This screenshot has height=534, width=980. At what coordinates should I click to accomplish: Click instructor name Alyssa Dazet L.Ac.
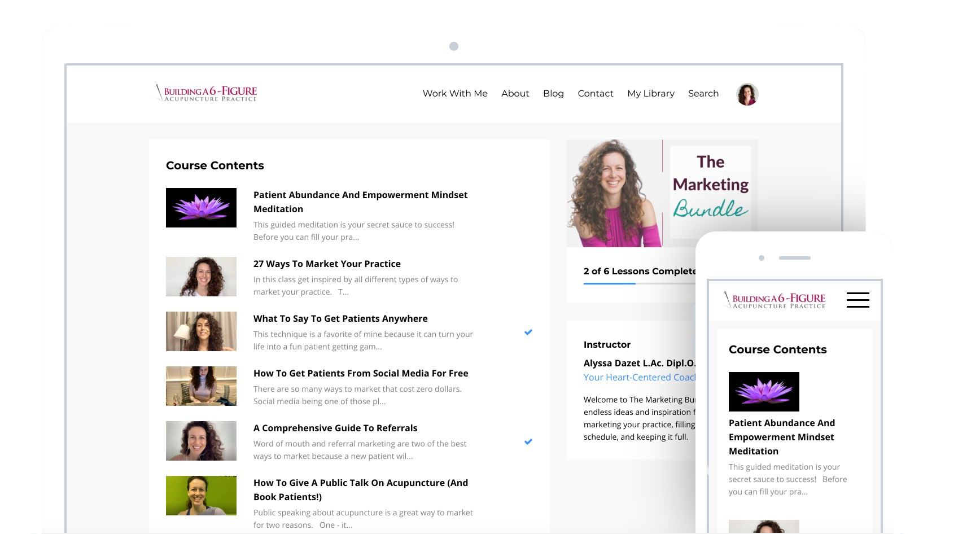[x=640, y=363]
